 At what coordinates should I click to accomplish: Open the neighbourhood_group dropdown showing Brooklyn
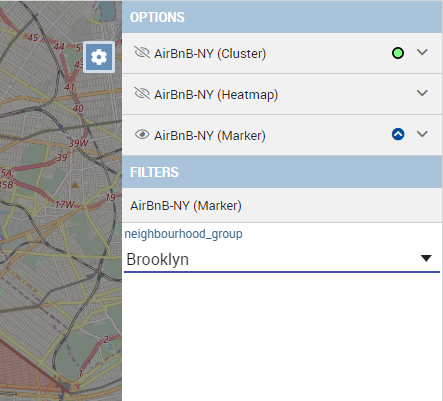[282, 259]
